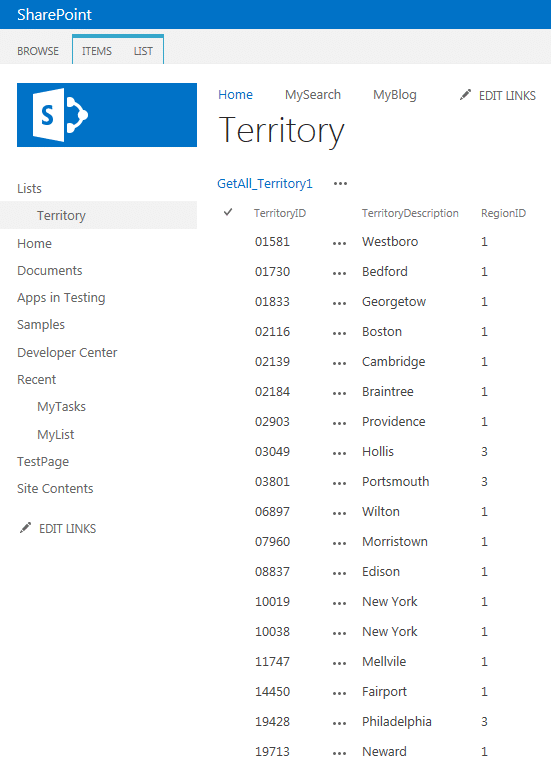Open the ellipsis menu for Westboro row

coord(339,243)
